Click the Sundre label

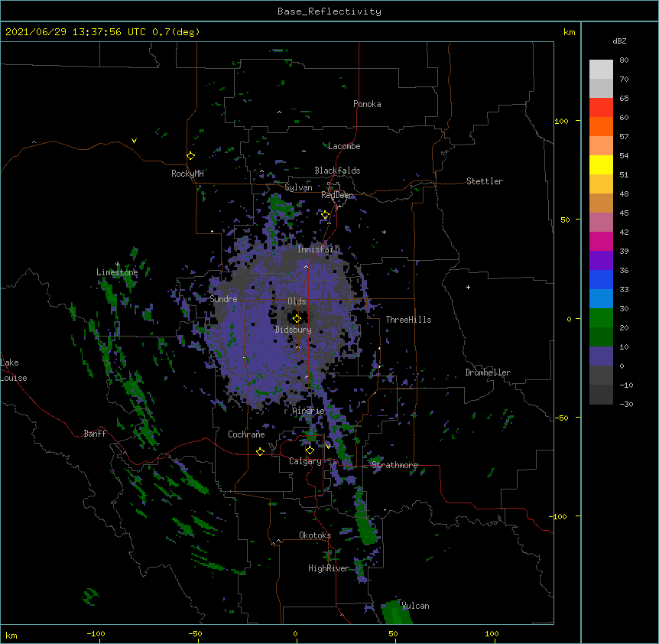pyautogui.click(x=223, y=299)
